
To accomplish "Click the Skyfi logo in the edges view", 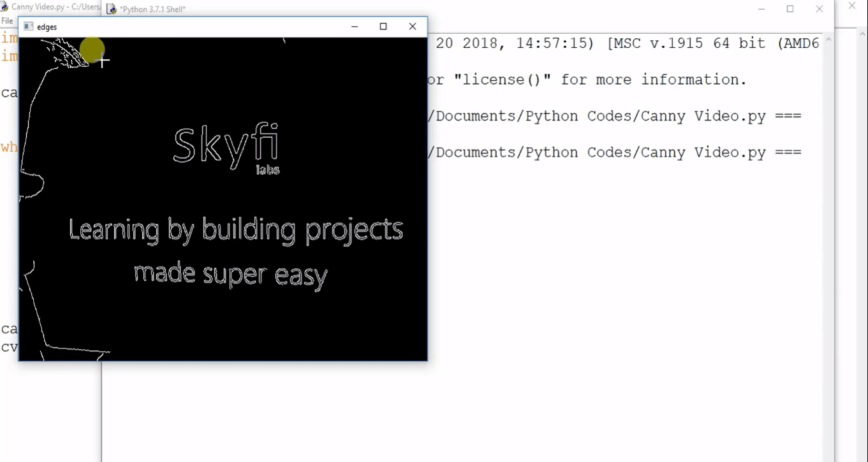I will [226, 148].
